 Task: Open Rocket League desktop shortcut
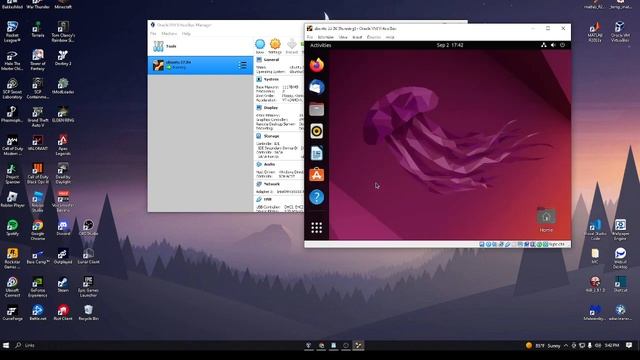click(12, 32)
